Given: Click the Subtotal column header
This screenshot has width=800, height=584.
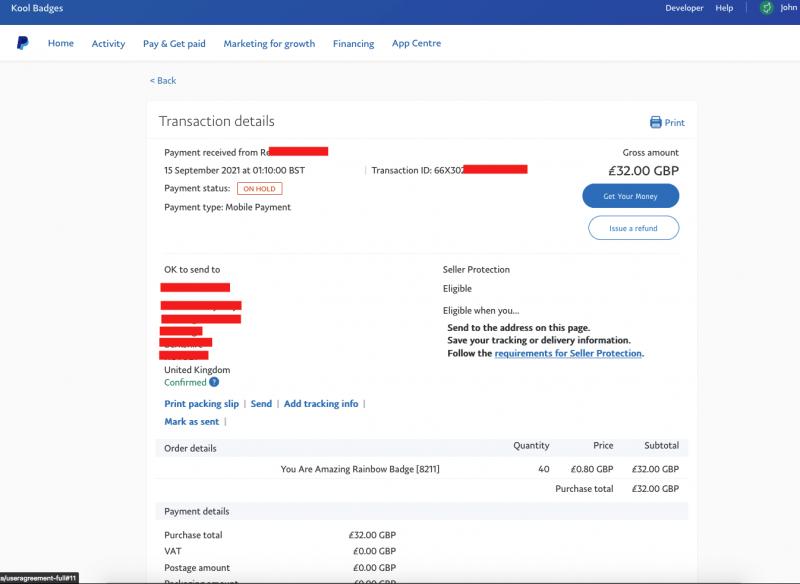Looking at the screenshot, I should pyautogui.click(x=662, y=445).
